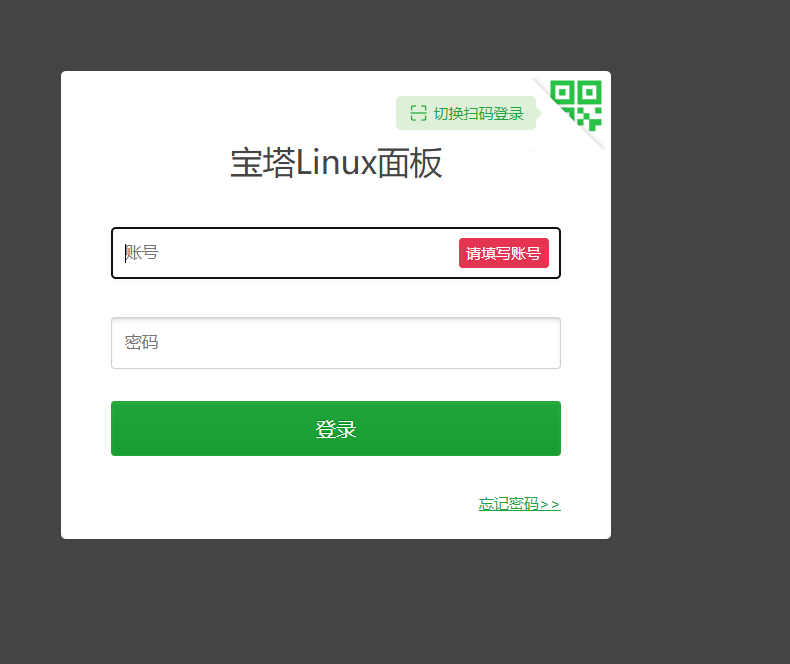
Task: Click the 账号 placeholder text
Action: point(142,252)
